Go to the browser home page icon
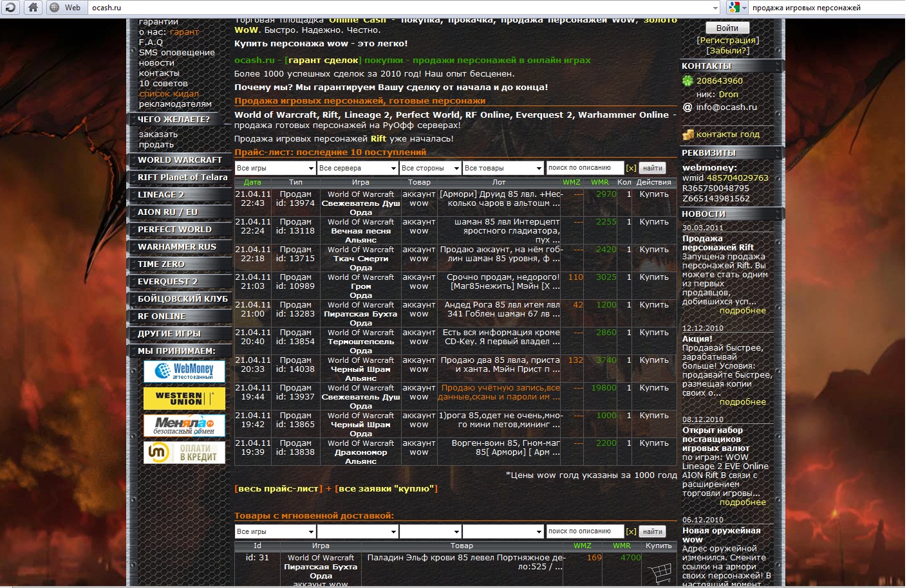The image size is (907, 588). point(33,8)
